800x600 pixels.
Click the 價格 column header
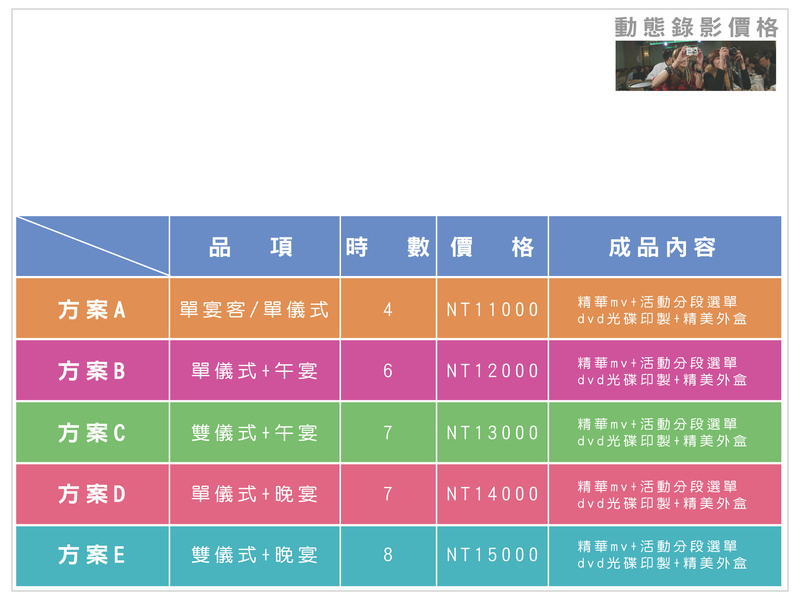[x=492, y=246]
